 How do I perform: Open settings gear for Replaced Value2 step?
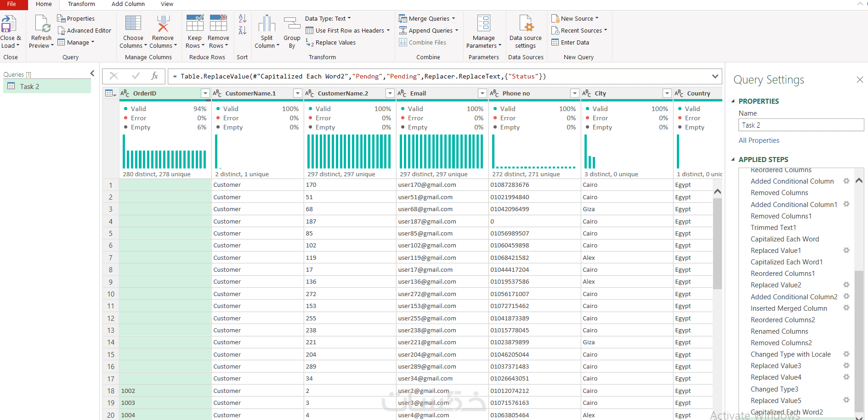coord(846,285)
